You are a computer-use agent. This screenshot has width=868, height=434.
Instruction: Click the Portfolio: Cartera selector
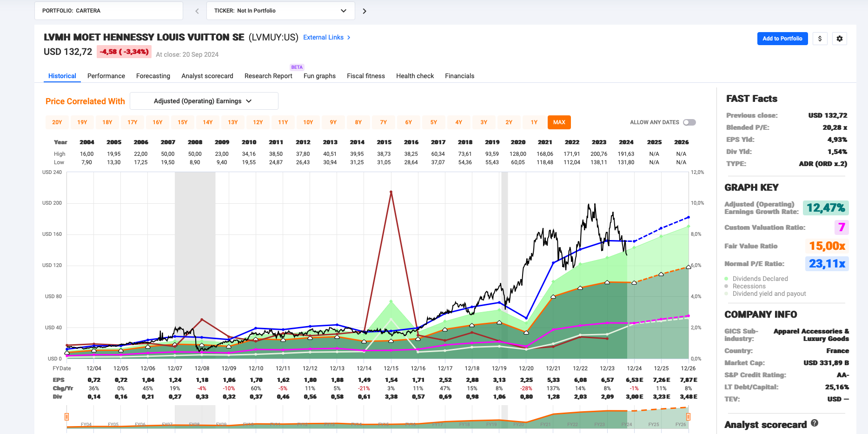[109, 11]
